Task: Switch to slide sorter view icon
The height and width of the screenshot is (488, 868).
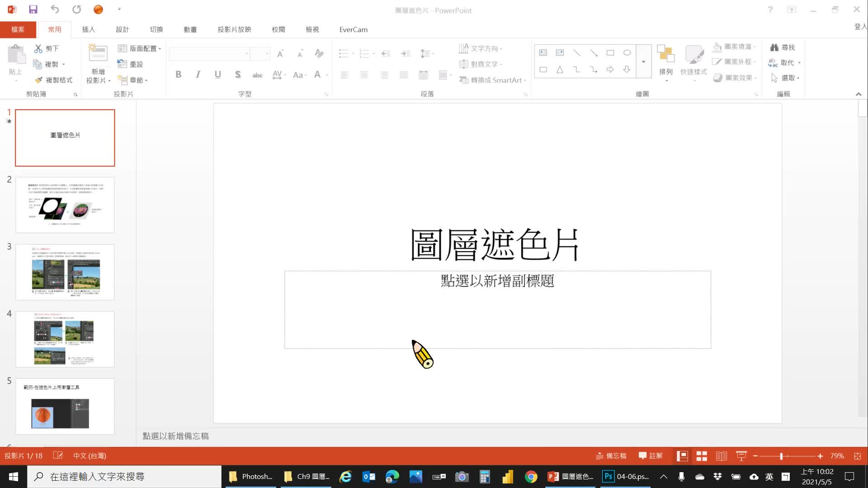Action: (x=702, y=456)
